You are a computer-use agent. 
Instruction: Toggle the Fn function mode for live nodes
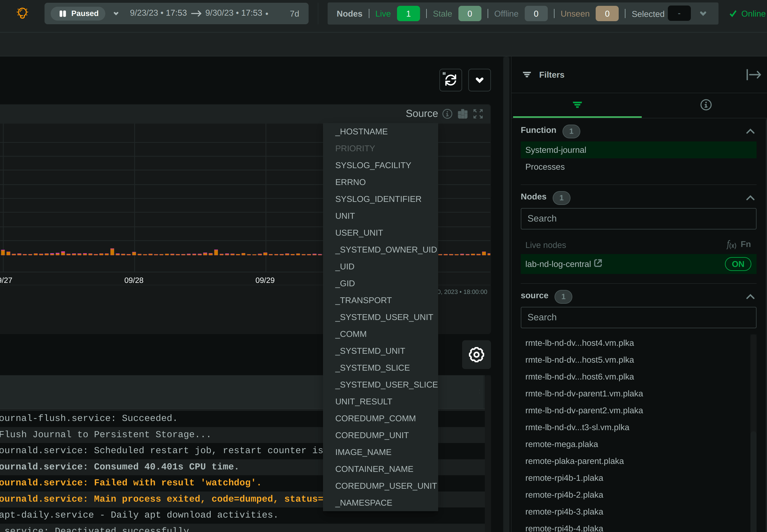click(738, 245)
